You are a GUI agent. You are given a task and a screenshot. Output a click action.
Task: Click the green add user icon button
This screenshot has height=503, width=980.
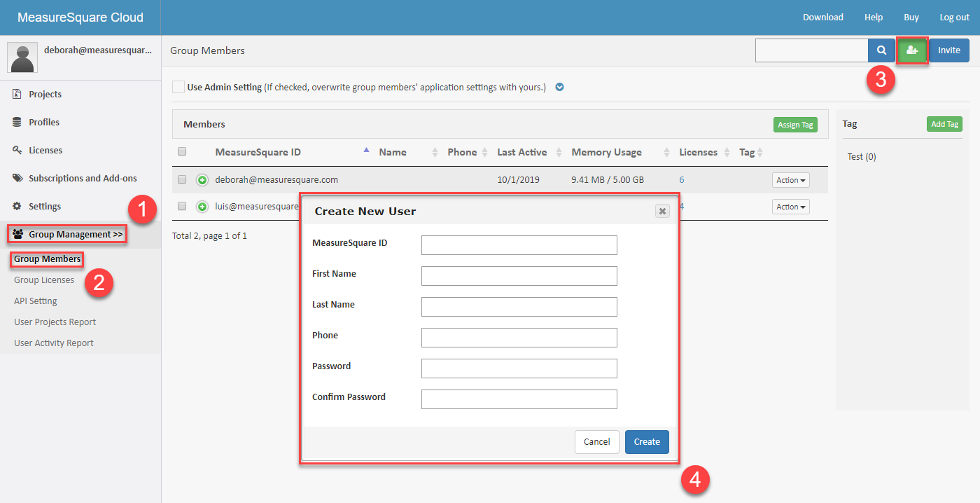point(911,50)
